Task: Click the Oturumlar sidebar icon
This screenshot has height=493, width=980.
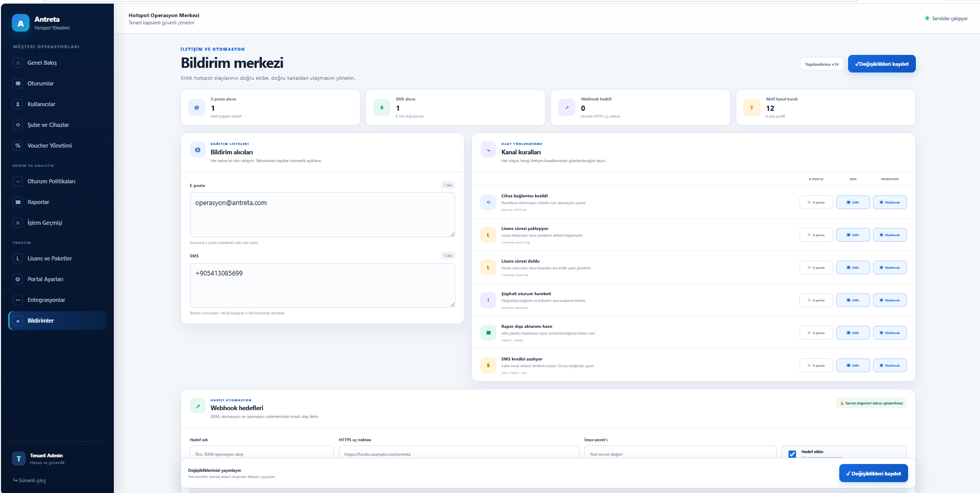Action: (18, 83)
